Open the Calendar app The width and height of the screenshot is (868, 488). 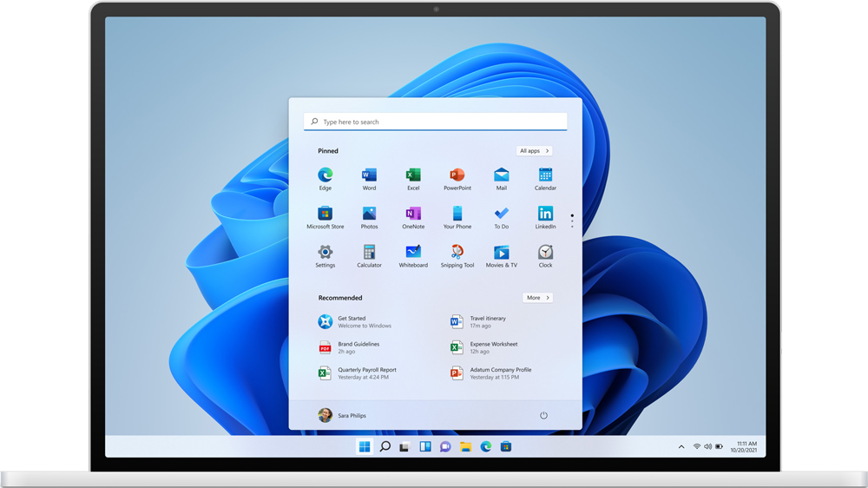pyautogui.click(x=545, y=179)
